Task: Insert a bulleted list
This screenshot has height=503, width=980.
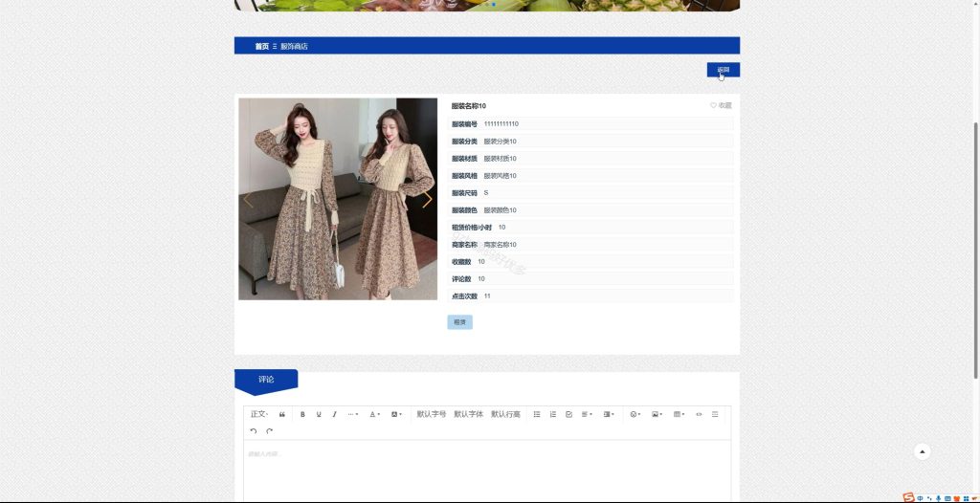Action: pos(537,414)
